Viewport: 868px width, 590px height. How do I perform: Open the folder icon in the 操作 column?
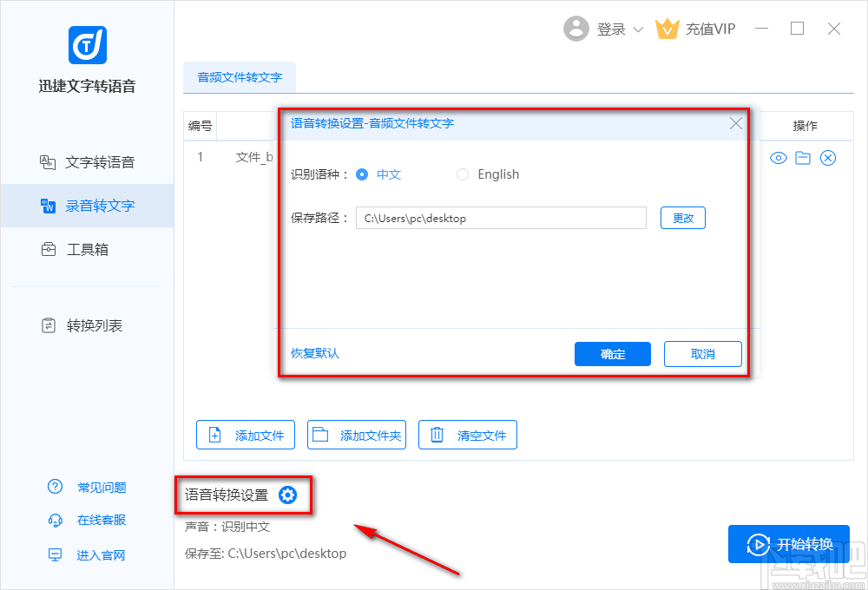803,158
